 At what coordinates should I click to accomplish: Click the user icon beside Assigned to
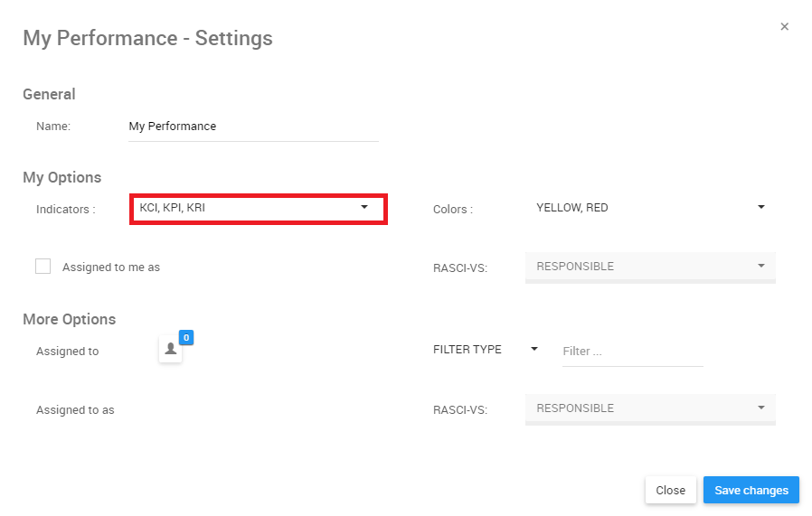(x=170, y=350)
